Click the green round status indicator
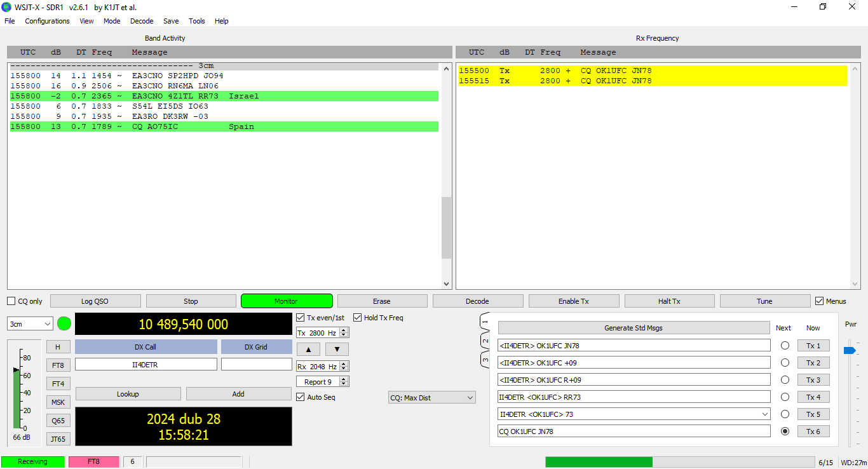The height and width of the screenshot is (469, 868). tap(64, 323)
